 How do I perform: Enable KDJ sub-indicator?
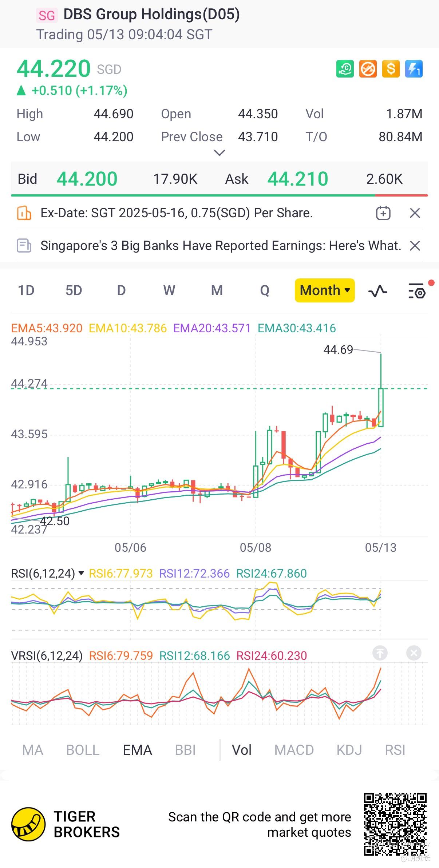[349, 750]
